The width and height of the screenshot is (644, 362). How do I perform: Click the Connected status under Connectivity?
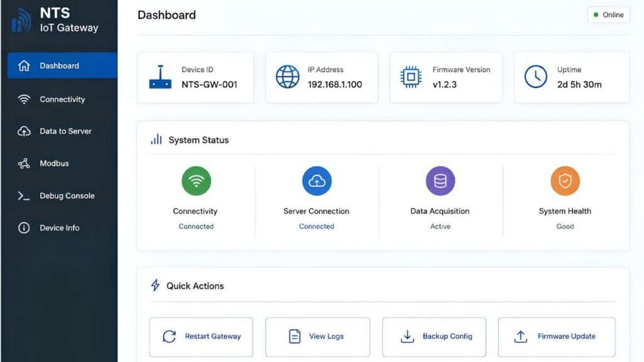tap(196, 226)
